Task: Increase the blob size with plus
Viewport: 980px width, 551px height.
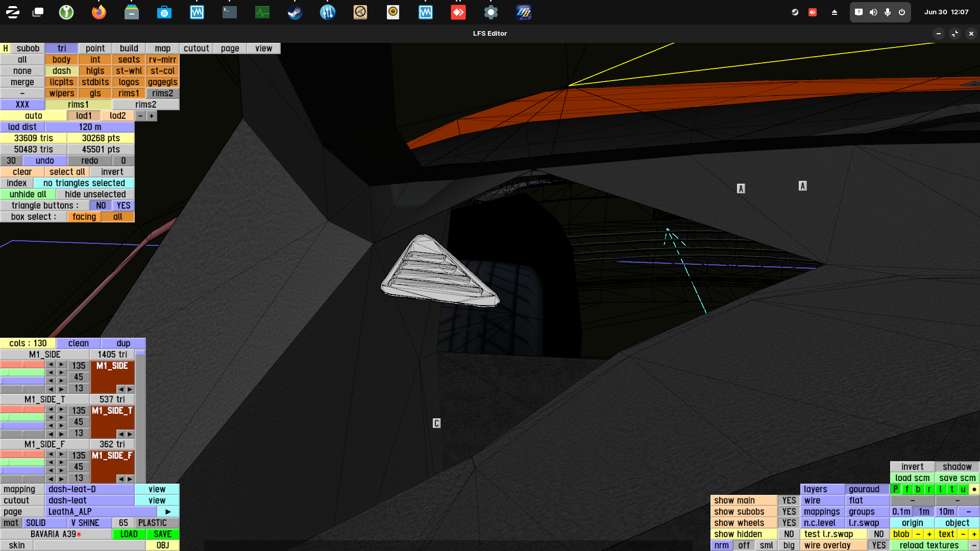Action: pos(929,534)
